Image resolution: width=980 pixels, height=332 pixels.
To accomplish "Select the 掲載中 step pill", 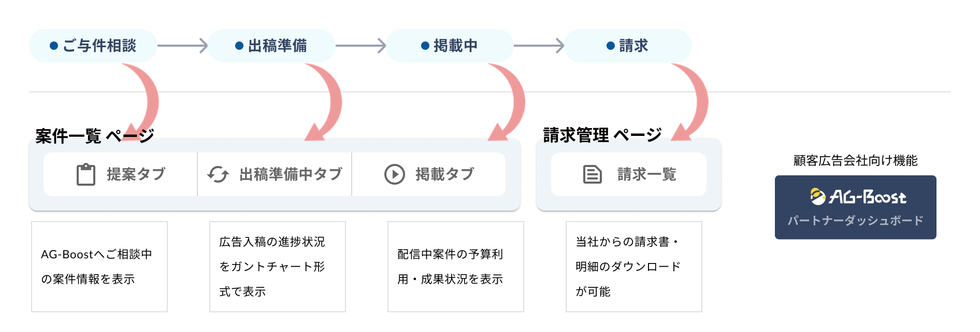I will [450, 46].
